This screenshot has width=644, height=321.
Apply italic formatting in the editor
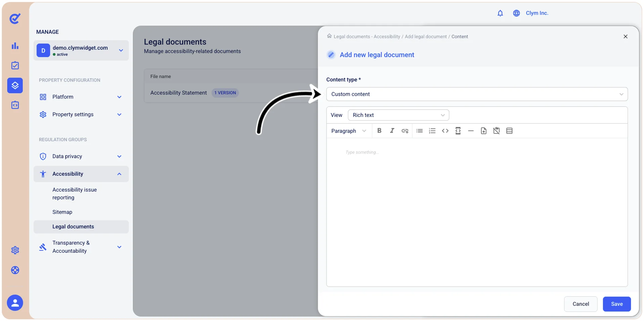pyautogui.click(x=392, y=131)
